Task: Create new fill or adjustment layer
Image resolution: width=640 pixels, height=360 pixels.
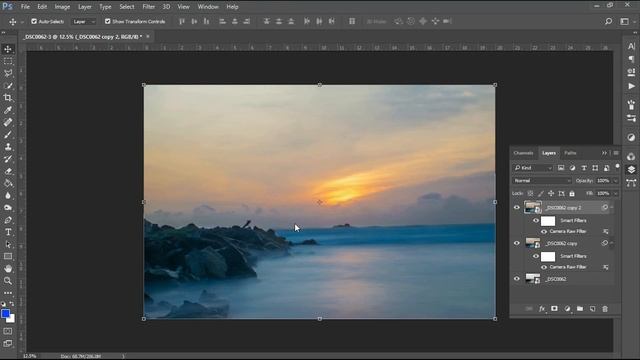Action: [x=567, y=309]
